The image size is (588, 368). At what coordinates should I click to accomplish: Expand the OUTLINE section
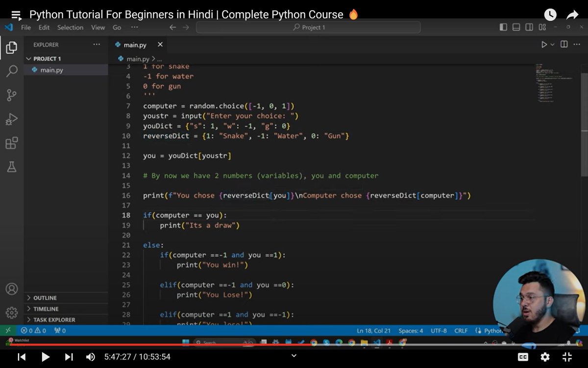pyautogui.click(x=44, y=297)
